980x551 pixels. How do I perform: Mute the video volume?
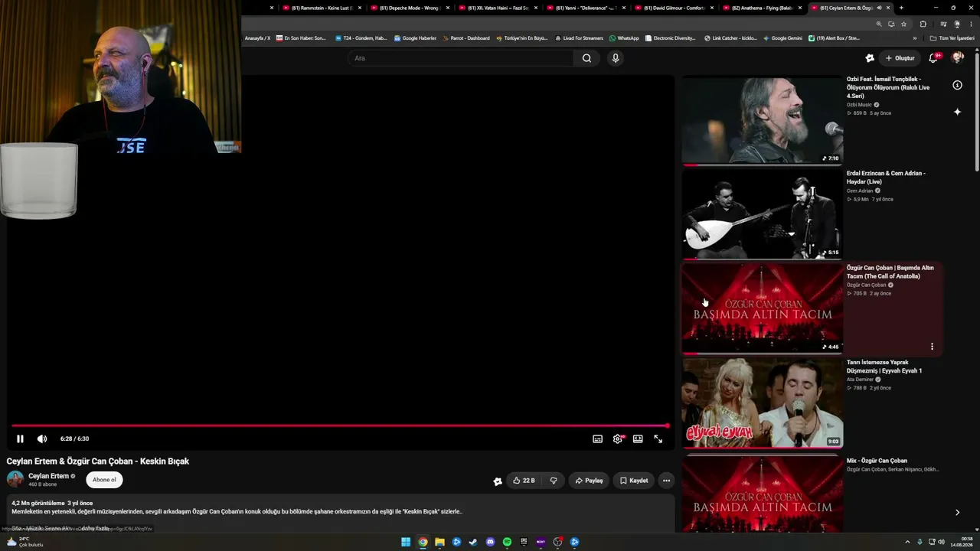click(x=42, y=439)
